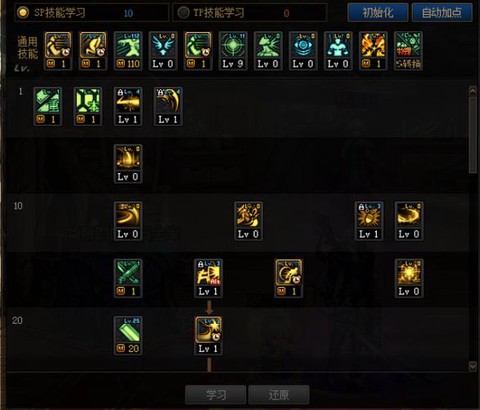Click the skill list vertical scrollbar thumb
The width and height of the screenshot is (480, 410).
[473, 135]
